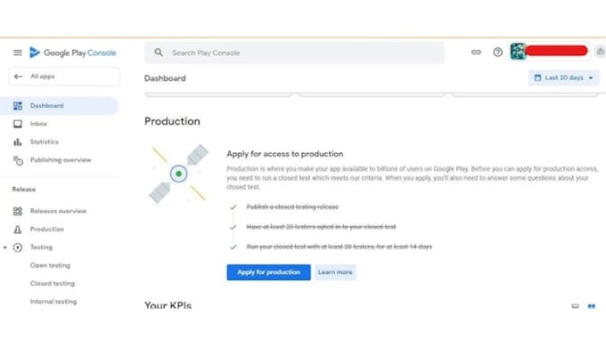
Task: Click checkmark beside 14 days testing item
Action: point(233,247)
